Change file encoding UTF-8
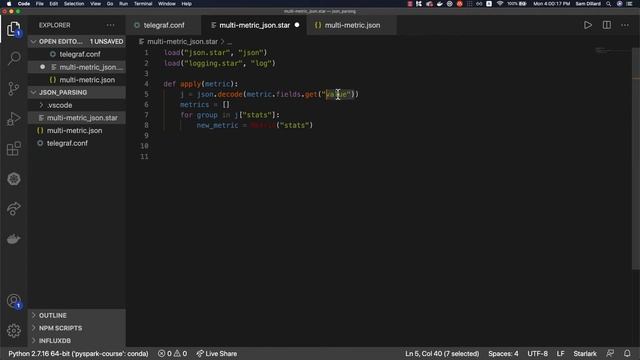Screen dimensions: 640x360 click(538, 353)
